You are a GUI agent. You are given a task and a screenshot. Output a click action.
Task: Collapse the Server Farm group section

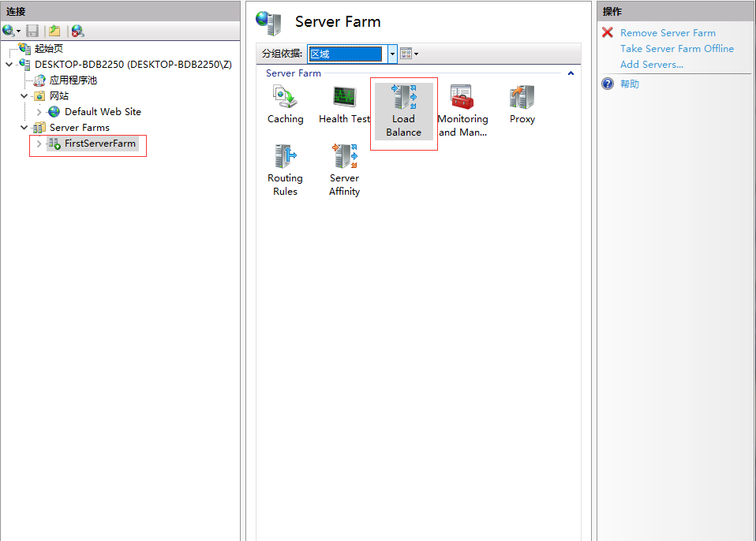571,73
